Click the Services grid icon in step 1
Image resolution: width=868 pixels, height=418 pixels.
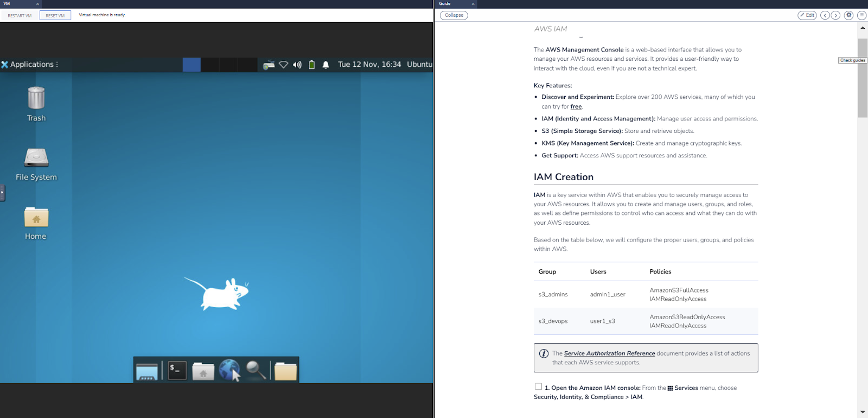670,388
